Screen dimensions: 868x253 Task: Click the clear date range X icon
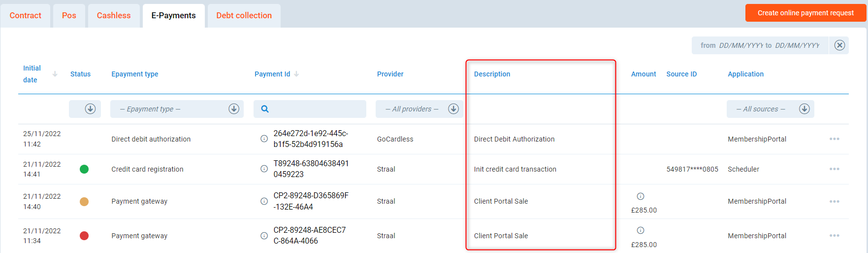[x=839, y=45]
